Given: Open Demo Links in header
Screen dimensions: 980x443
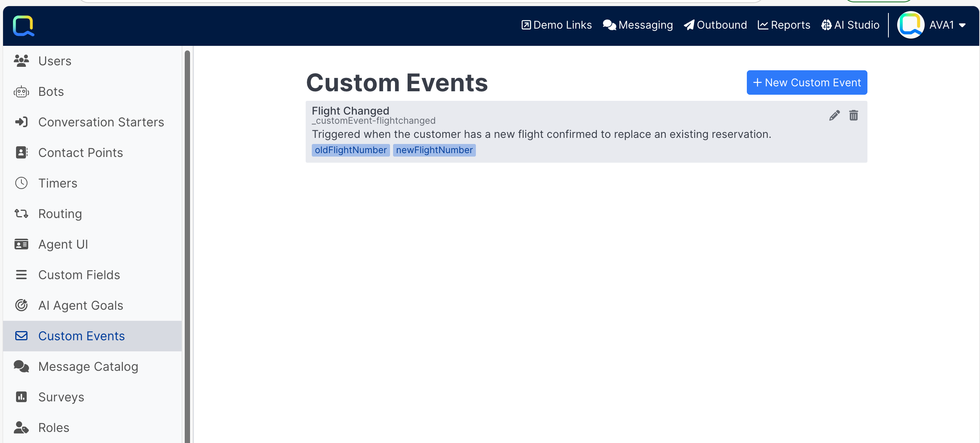Looking at the screenshot, I should point(556,25).
